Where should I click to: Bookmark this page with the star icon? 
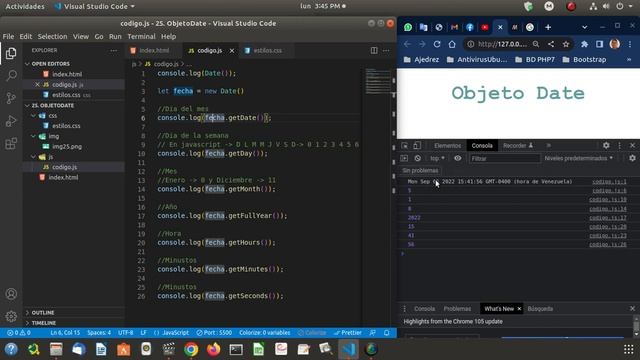(x=566, y=44)
